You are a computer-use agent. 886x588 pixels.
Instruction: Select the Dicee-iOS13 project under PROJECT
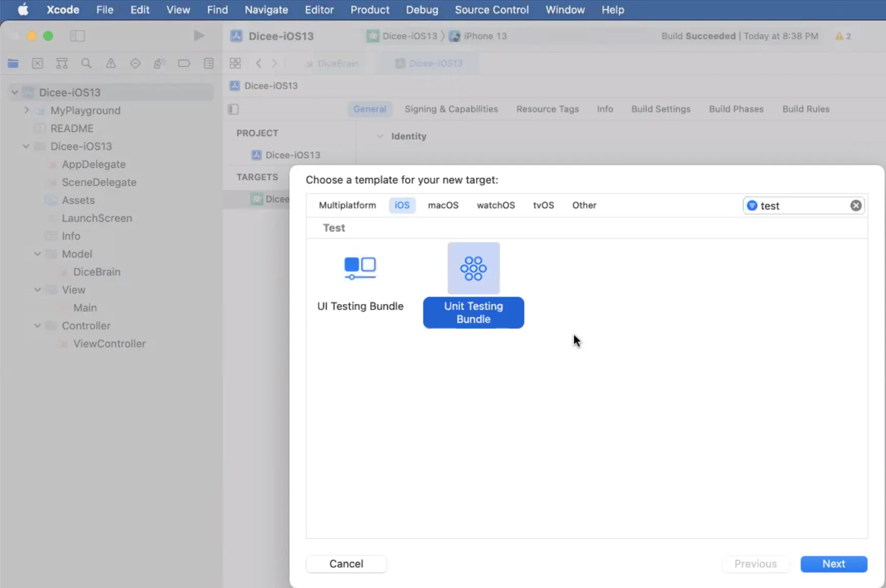click(x=293, y=155)
